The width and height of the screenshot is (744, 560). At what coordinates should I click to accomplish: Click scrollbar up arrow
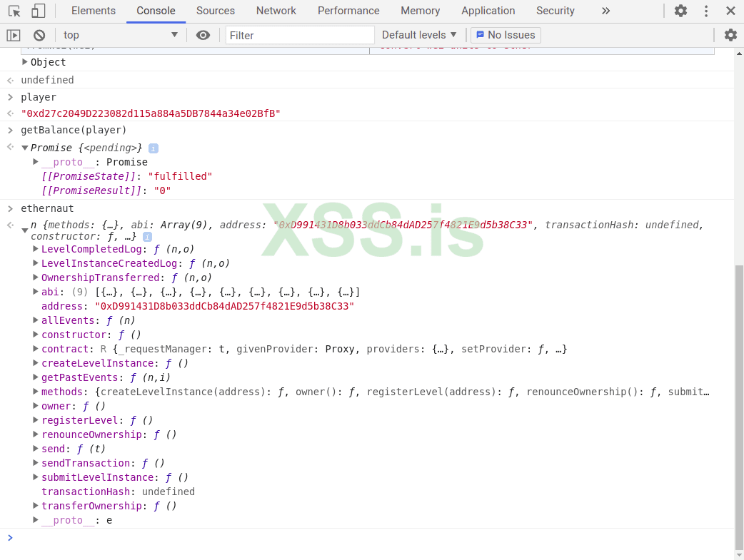pyautogui.click(x=739, y=53)
